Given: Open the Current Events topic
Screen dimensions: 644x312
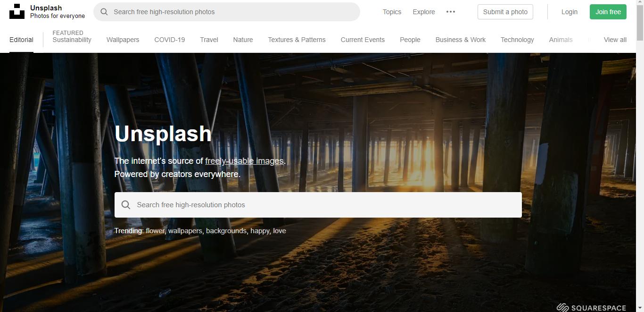Looking at the screenshot, I should click(363, 40).
